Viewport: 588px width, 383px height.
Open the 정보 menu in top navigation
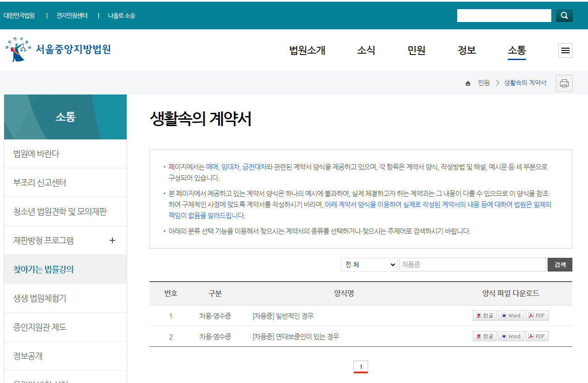467,51
